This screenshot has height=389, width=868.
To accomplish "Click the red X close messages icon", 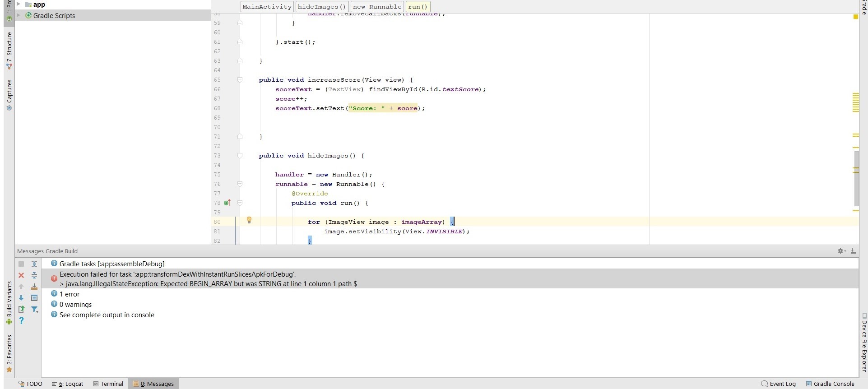I will point(21,275).
